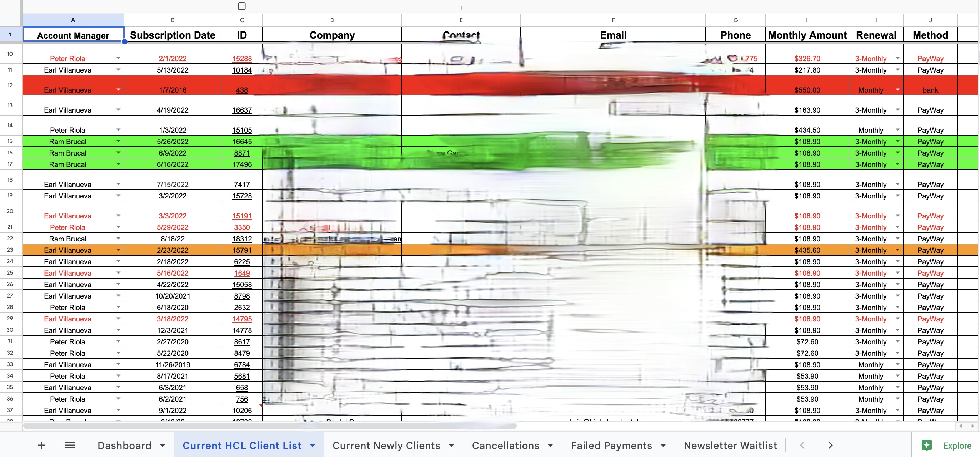This screenshot has width=980, height=457.
Task: Open Cancellations tab dropdown arrow
Action: (550, 446)
